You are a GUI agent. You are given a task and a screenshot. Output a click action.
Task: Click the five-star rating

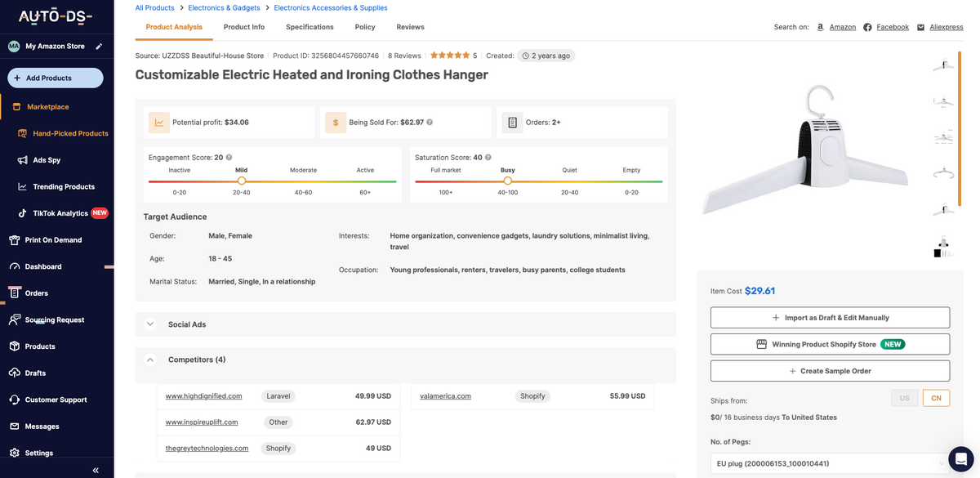(449, 56)
